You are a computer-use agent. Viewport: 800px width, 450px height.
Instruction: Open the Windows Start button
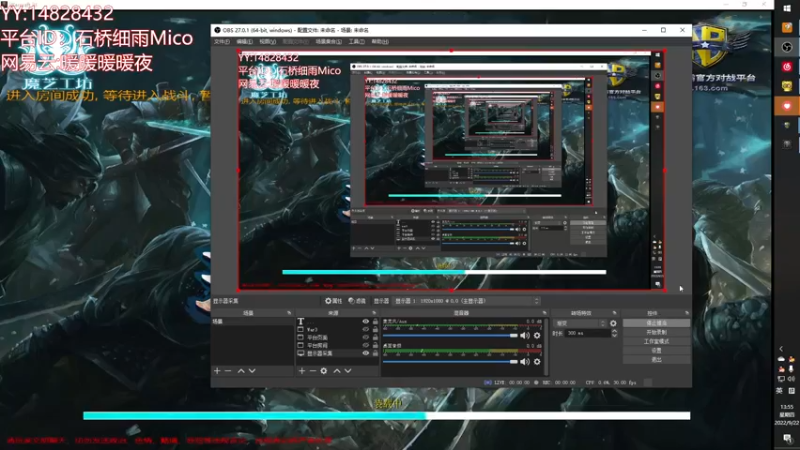click(787, 9)
